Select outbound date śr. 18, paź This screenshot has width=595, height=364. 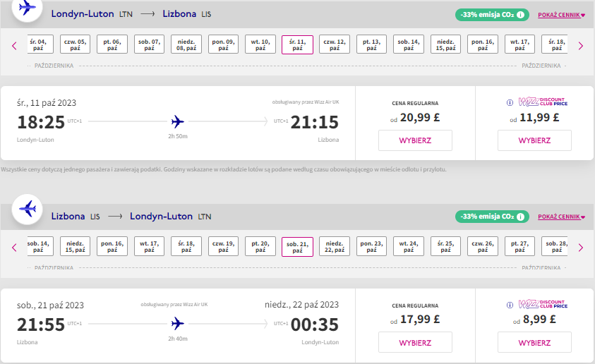555,44
